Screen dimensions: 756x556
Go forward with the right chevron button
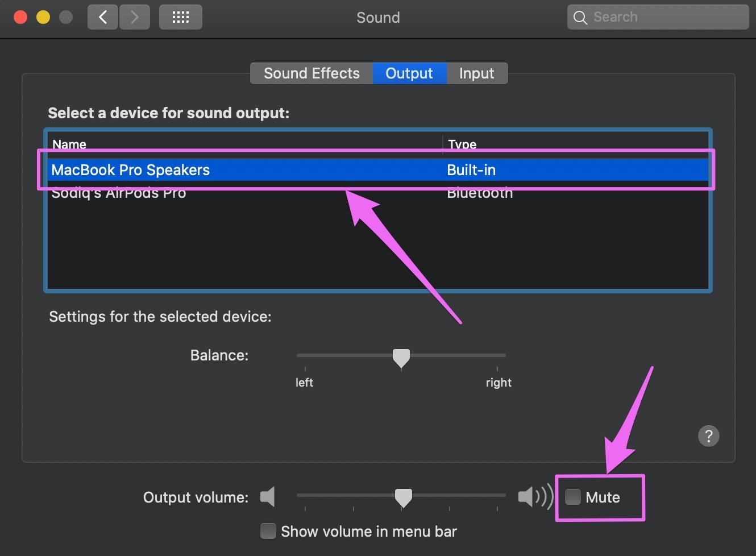135,17
